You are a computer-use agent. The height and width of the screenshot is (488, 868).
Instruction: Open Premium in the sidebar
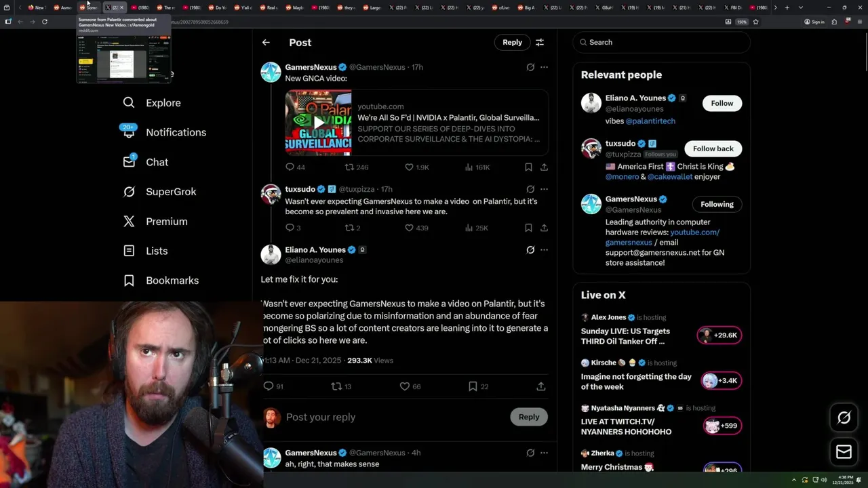point(155,222)
